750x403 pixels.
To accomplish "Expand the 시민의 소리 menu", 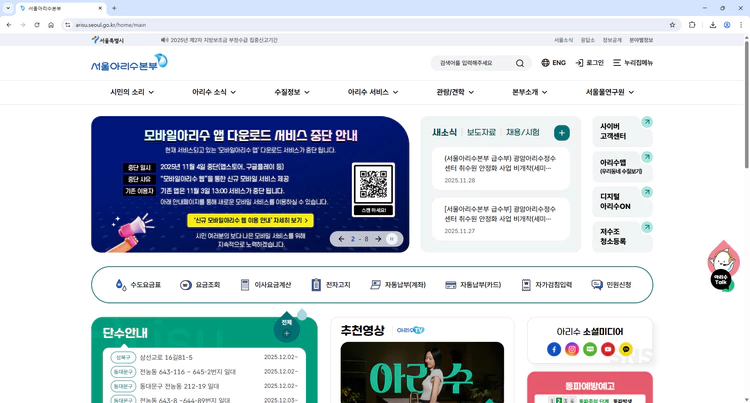I will point(132,92).
